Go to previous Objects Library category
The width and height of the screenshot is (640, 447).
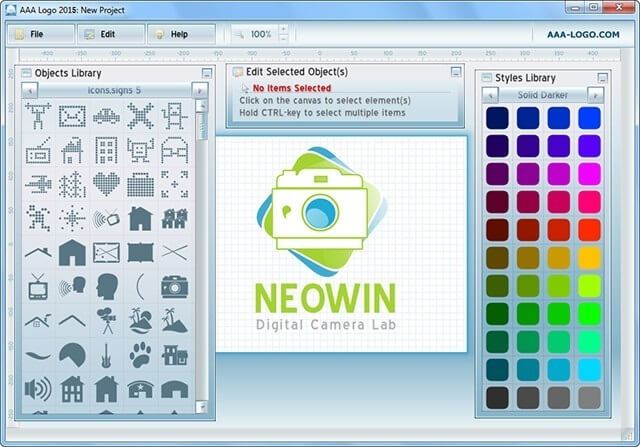(29, 90)
